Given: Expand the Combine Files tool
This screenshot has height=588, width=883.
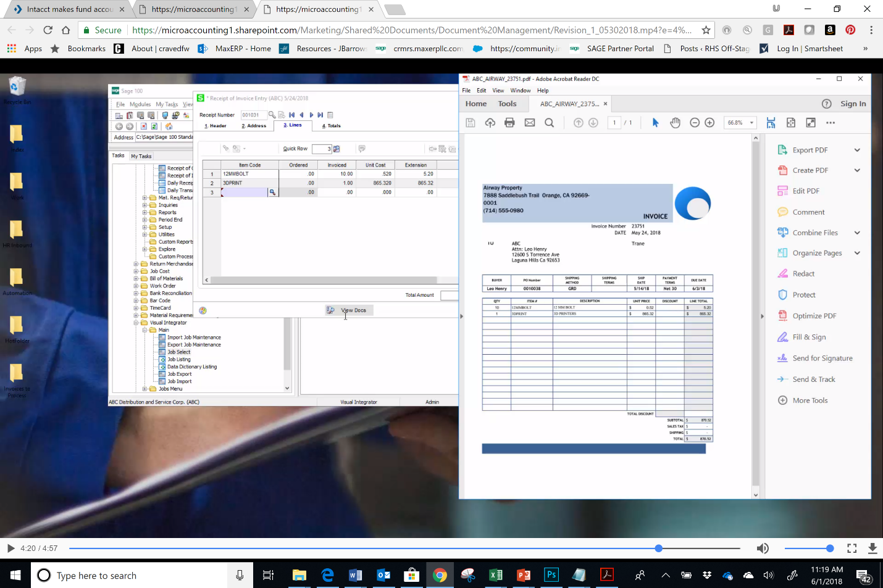Looking at the screenshot, I should click(857, 233).
